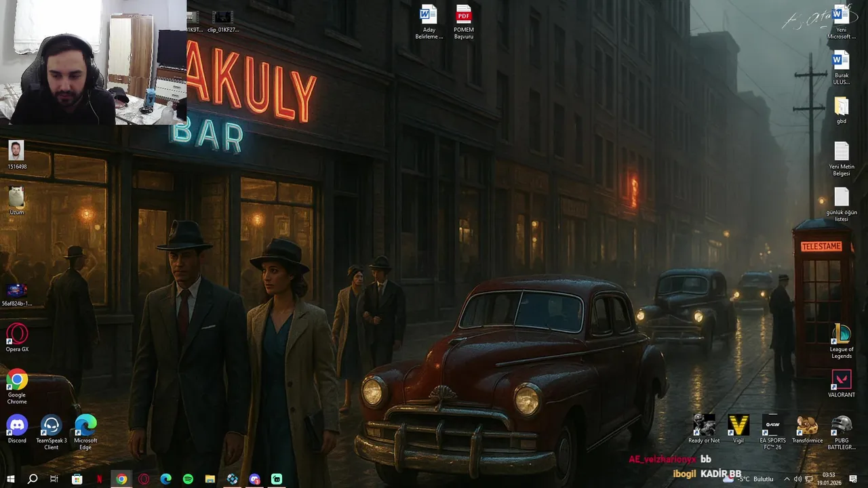
Task: Select the clip_01KF27 video file
Action: 223,22
